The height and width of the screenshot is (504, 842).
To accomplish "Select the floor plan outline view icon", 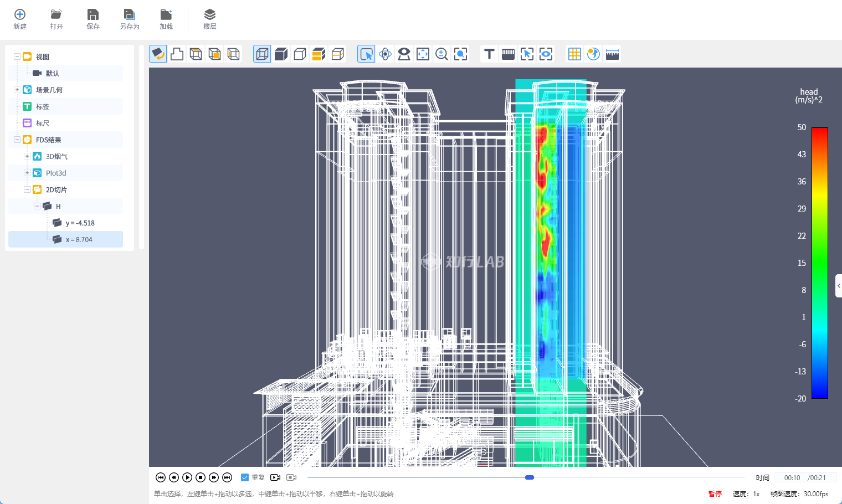I will tap(177, 54).
